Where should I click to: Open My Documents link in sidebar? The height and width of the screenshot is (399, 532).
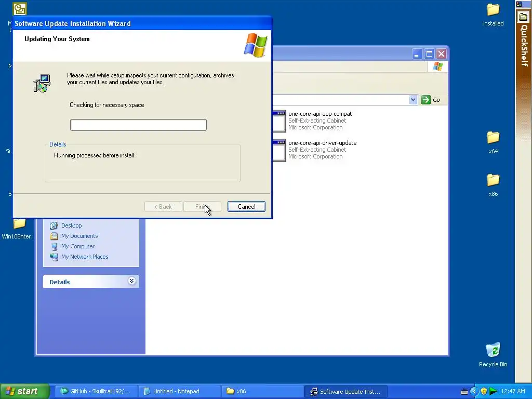[79, 236]
